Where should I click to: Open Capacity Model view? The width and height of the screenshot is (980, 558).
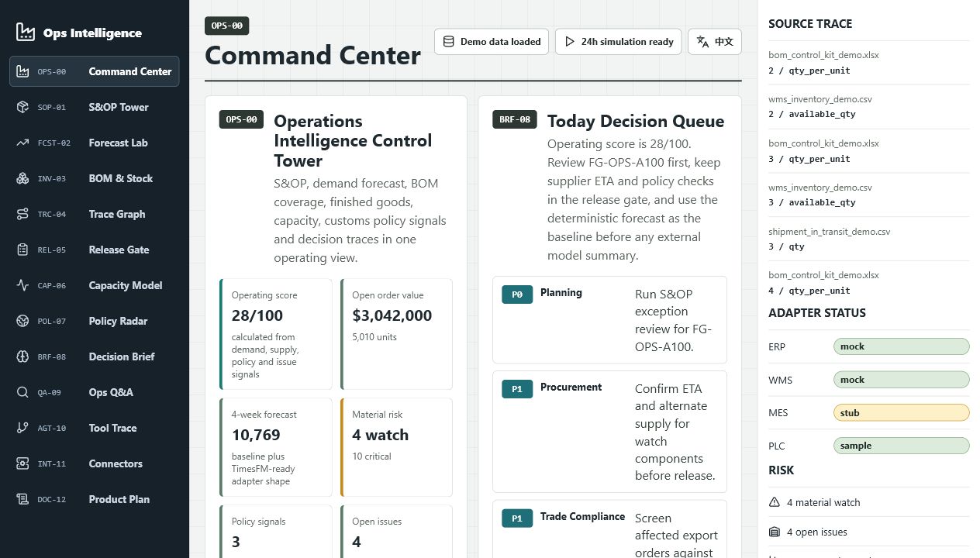pos(95,285)
